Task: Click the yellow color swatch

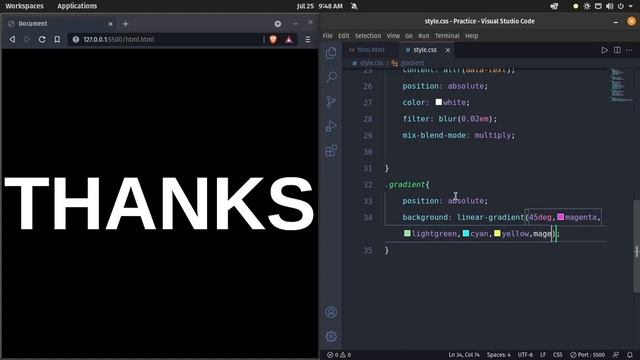Action: tap(497, 233)
